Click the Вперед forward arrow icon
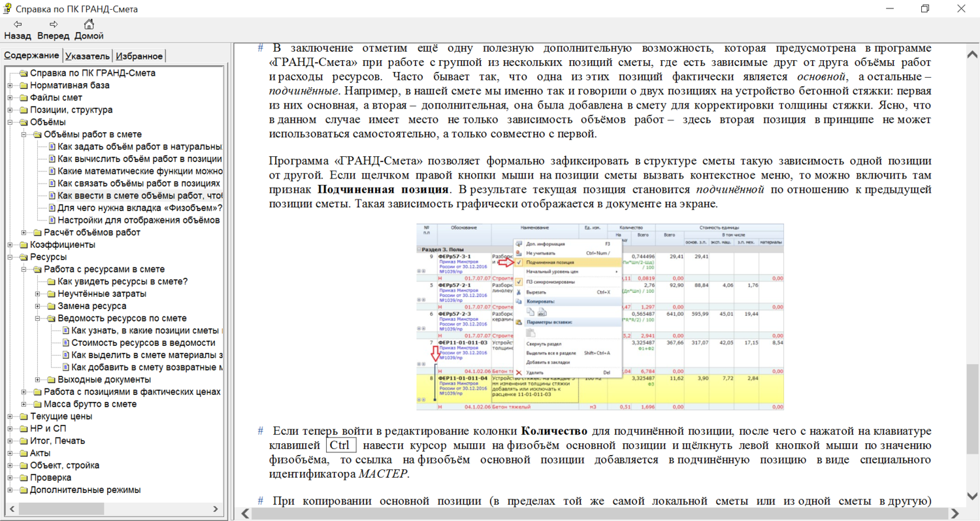The image size is (980, 521). (54, 24)
